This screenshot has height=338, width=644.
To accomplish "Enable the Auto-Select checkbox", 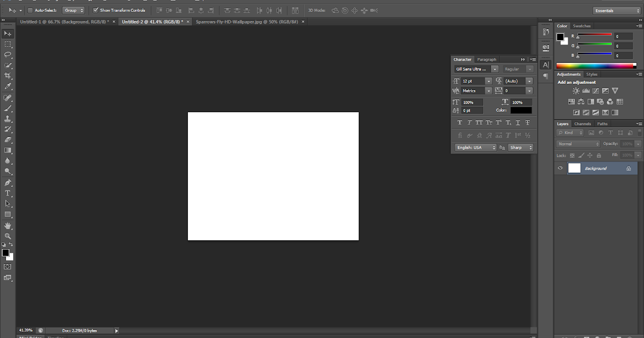I will (x=31, y=10).
